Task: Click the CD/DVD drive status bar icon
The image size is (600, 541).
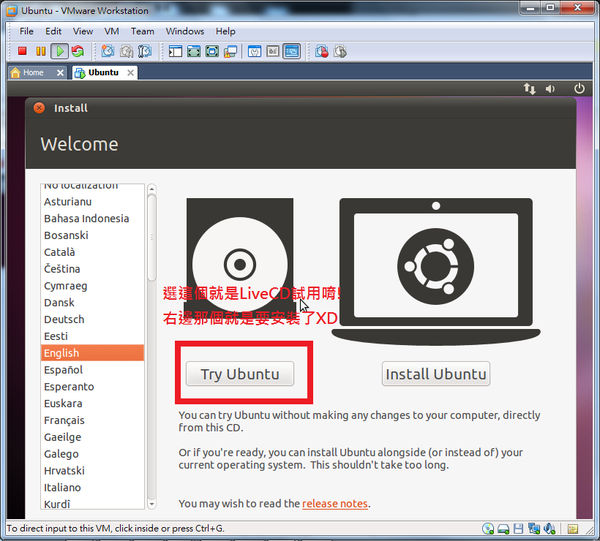Action: (488, 529)
